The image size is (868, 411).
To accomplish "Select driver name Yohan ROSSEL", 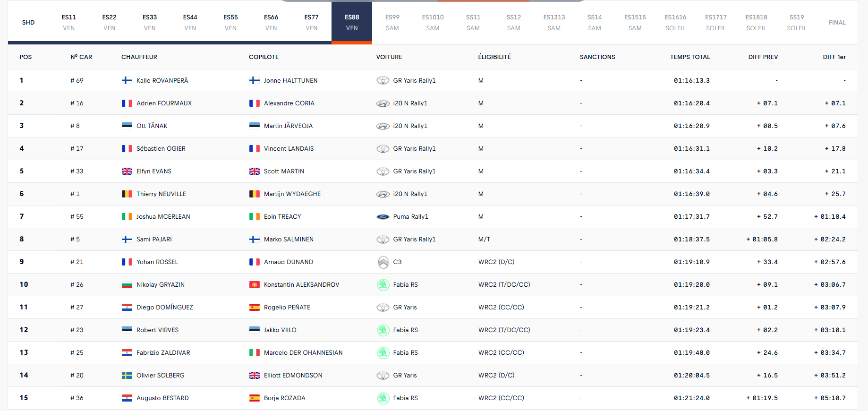I will click(x=157, y=262).
